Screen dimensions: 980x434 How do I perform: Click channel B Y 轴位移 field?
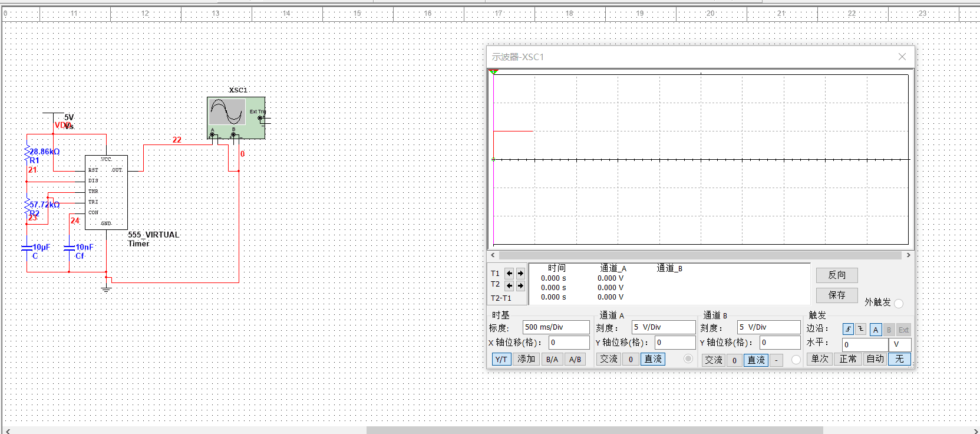780,343
